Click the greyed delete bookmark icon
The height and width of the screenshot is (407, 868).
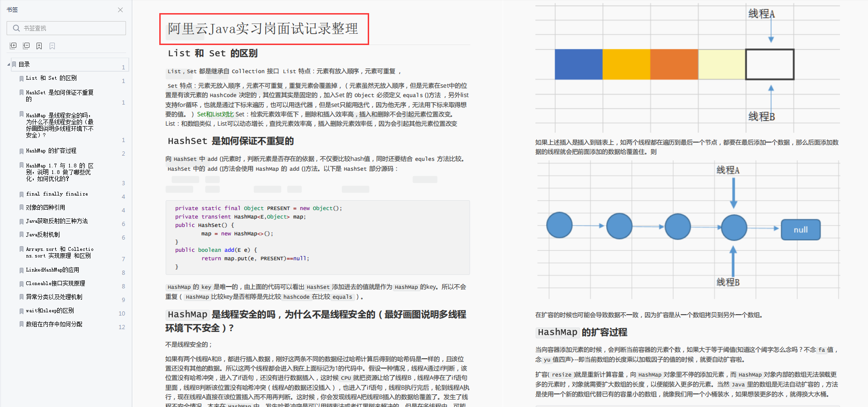(x=52, y=46)
